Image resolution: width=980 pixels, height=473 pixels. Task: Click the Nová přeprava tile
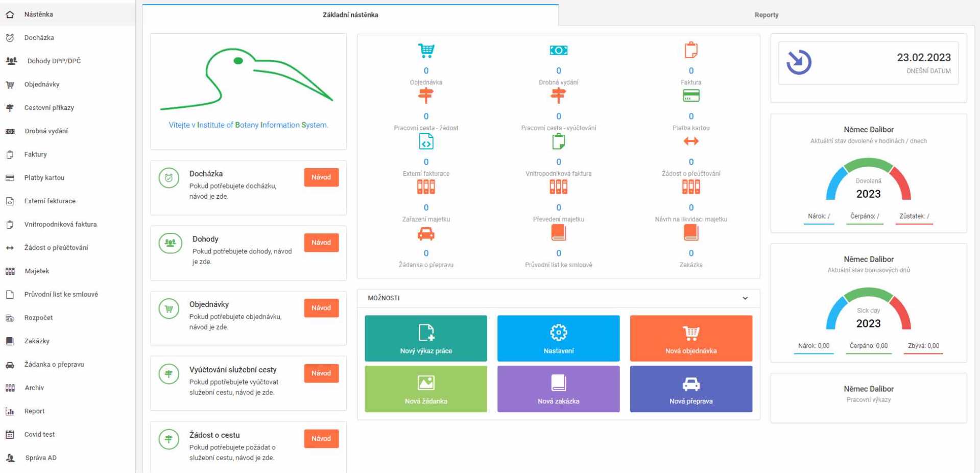pos(690,389)
